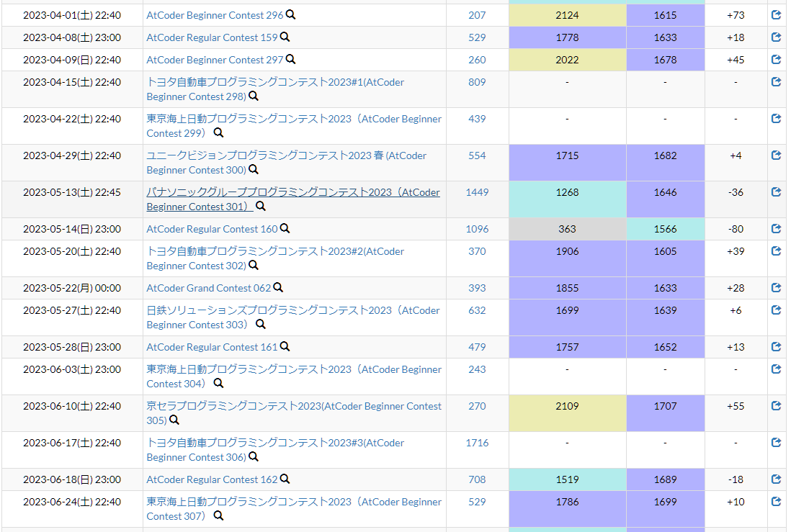Share result of 2023-06-17 contest row
The height and width of the screenshot is (532, 791).
pos(777,443)
